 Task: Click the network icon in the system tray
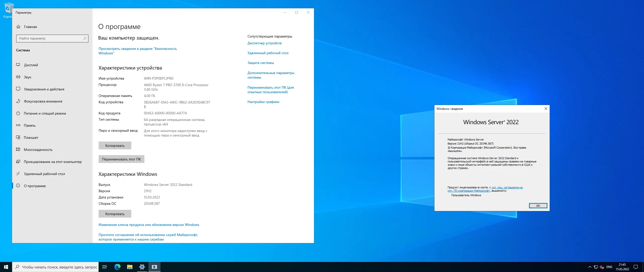[x=596, y=267]
